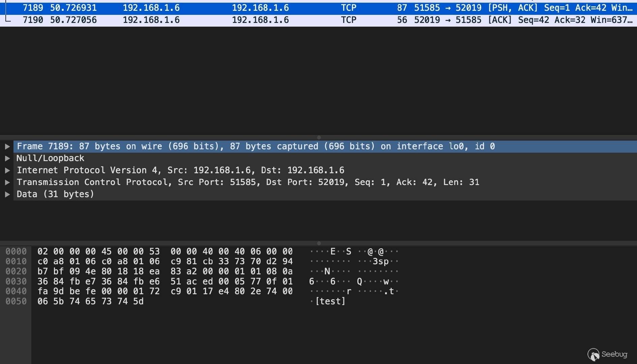Click the Seebug logo watermark
Viewport: 637px width, 364px height.
pos(607,354)
